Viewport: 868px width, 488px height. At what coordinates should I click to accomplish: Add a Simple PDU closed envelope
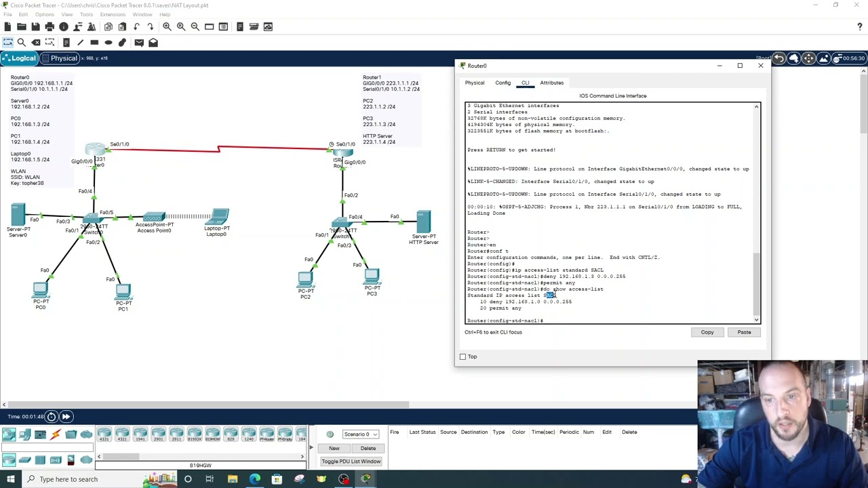139,42
